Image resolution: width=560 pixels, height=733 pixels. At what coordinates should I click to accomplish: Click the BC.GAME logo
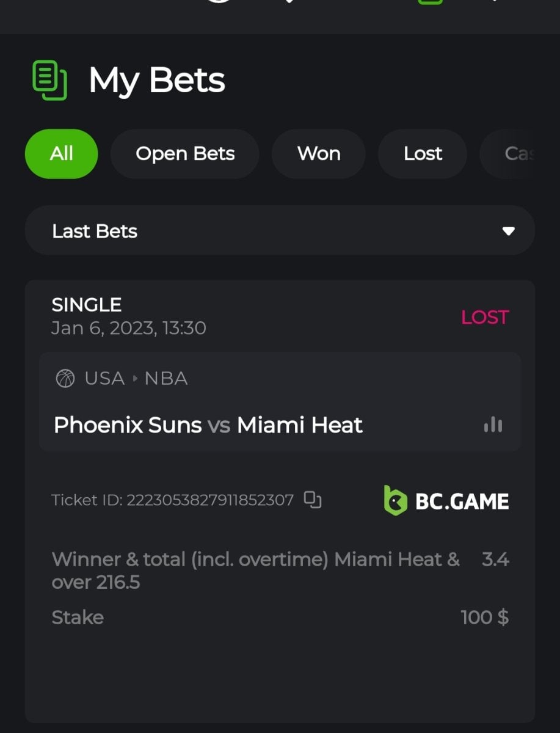[446, 500]
